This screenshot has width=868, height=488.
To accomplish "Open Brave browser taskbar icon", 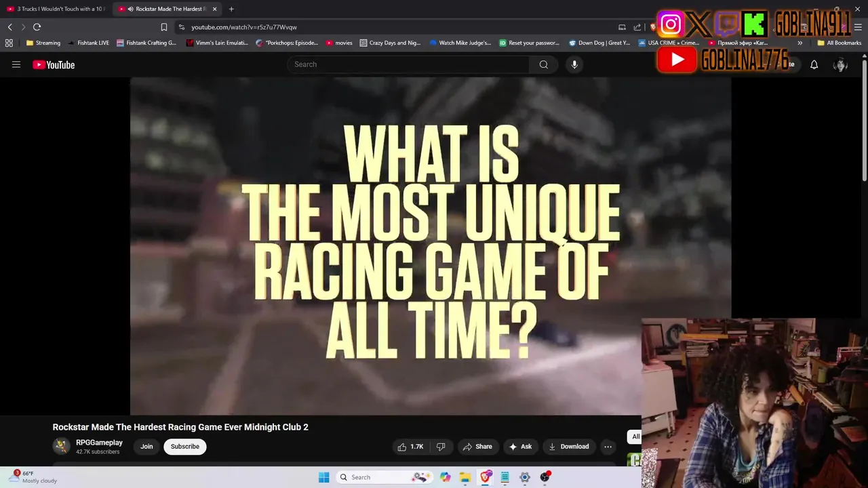I will pyautogui.click(x=486, y=477).
